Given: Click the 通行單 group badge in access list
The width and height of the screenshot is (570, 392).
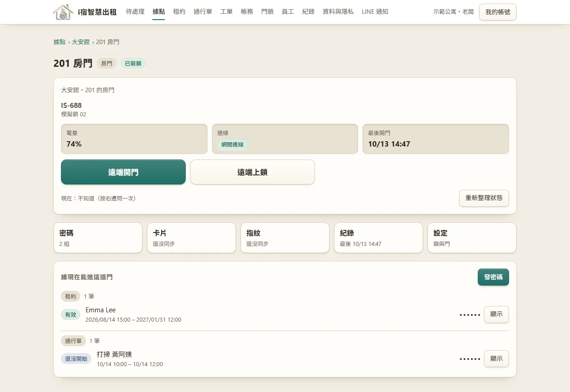Looking at the screenshot, I should pyautogui.click(x=73, y=341).
